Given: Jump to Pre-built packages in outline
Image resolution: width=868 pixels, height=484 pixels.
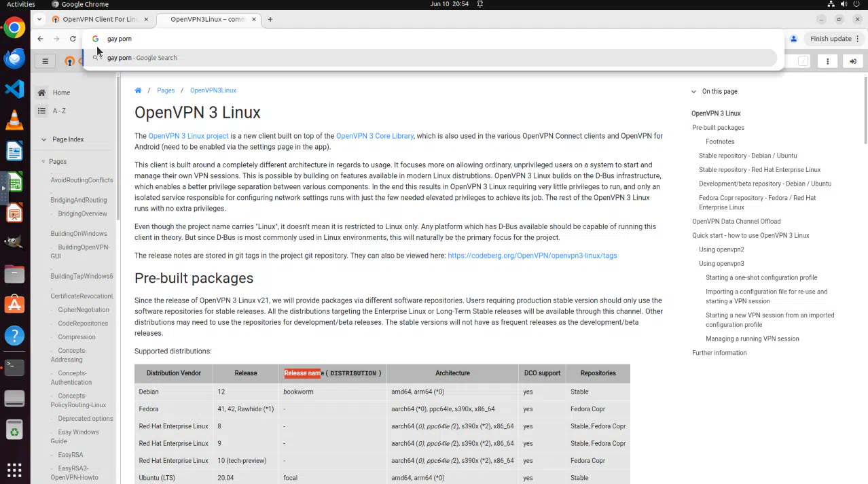Looking at the screenshot, I should (x=718, y=128).
